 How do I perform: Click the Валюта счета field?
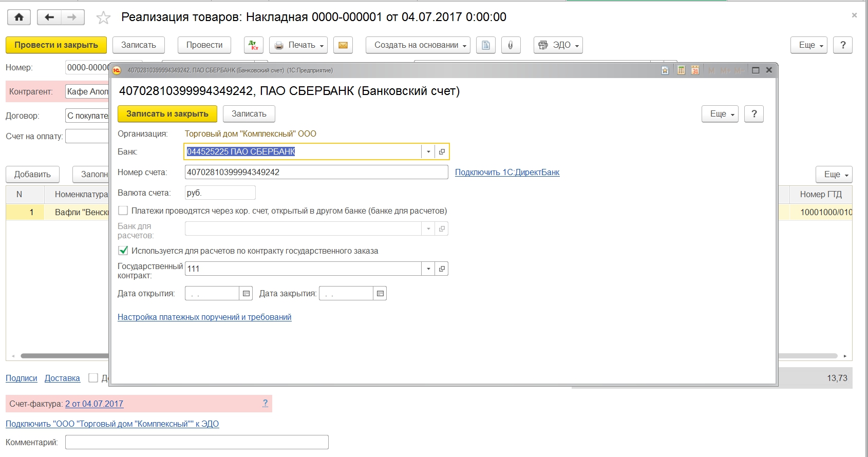[220, 193]
